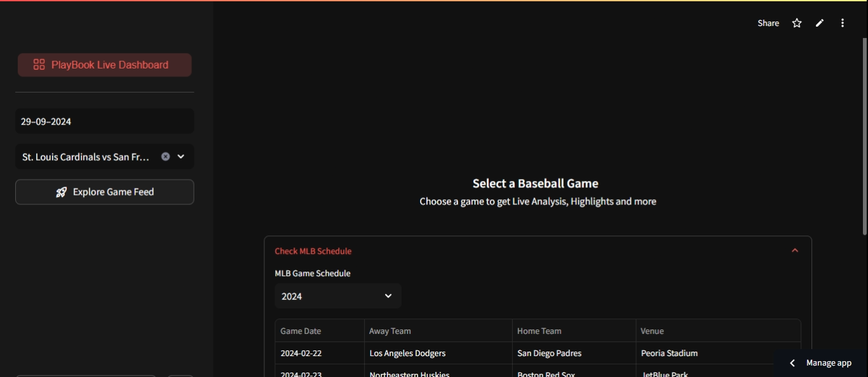The width and height of the screenshot is (868, 377).
Task: Click the Share button
Action: tap(768, 23)
